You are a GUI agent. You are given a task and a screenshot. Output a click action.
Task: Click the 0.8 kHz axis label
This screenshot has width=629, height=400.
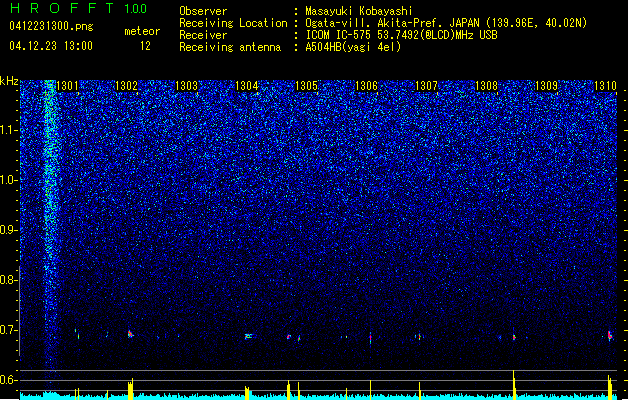[x=9, y=280]
